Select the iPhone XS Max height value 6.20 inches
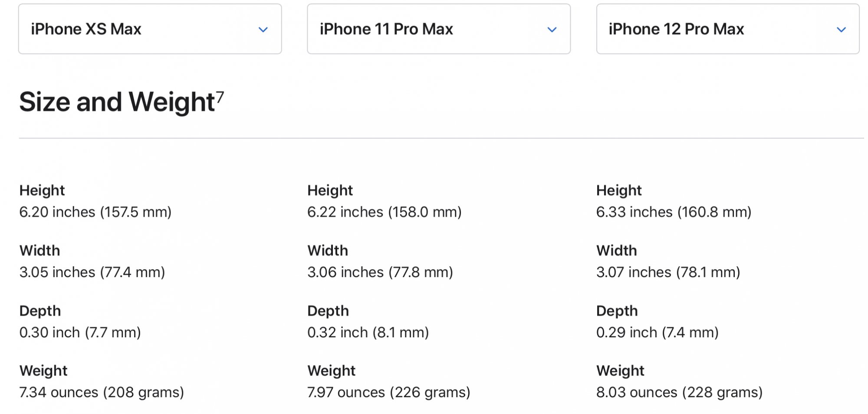Screen dimensions: 868x414 (95, 212)
